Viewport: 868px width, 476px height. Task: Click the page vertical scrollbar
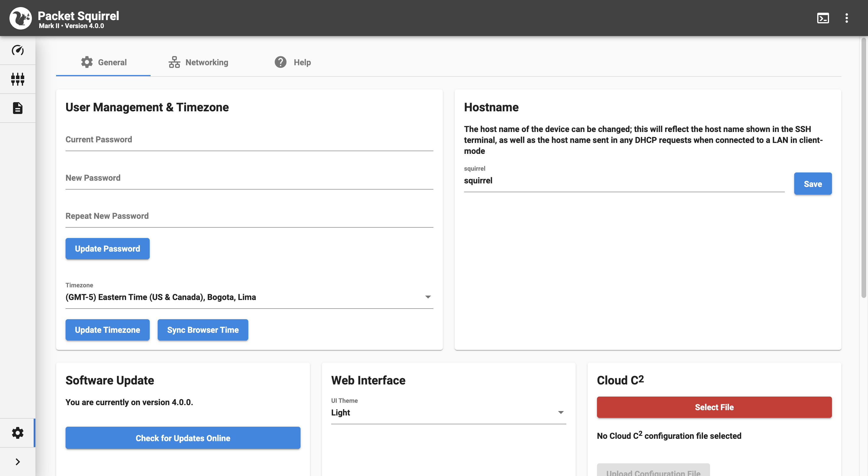(x=863, y=169)
